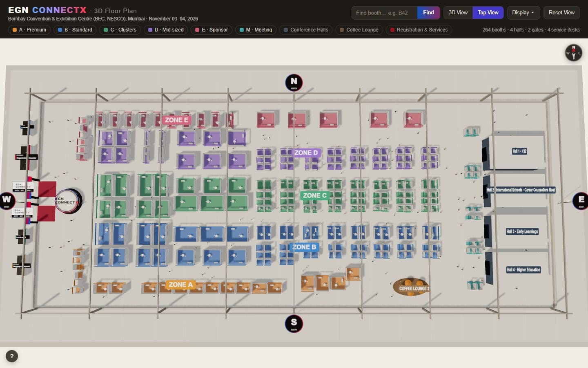The image size is (588, 368).
Task: Click the ZONE C label
Action: pyautogui.click(x=314, y=195)
